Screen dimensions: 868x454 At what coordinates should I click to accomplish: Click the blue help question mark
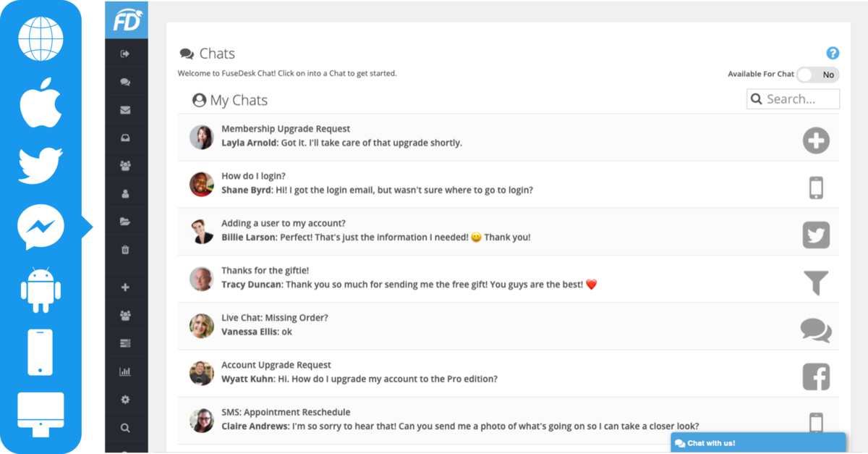833,53
